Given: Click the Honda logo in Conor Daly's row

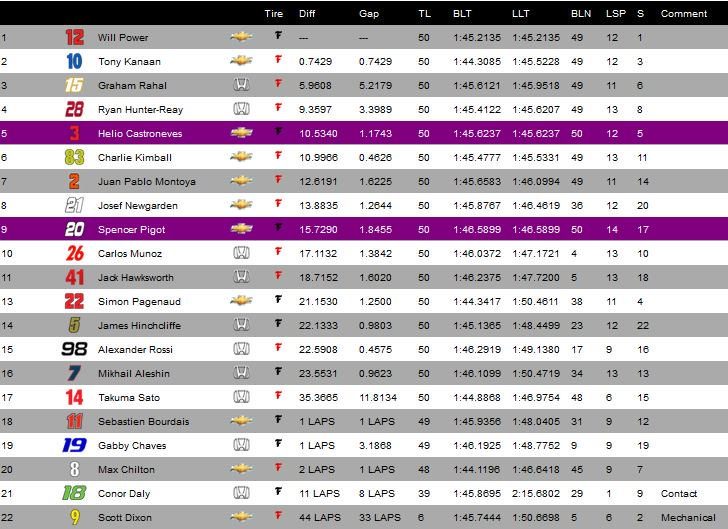Looking at the screenshot, I should 241,492.
